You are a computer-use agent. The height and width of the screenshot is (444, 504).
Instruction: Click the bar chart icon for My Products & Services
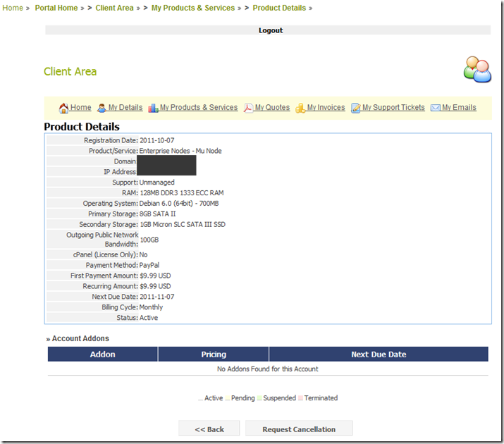153,108
